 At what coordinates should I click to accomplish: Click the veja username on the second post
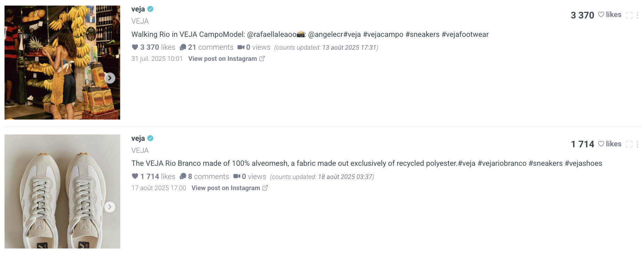point(138,138)
